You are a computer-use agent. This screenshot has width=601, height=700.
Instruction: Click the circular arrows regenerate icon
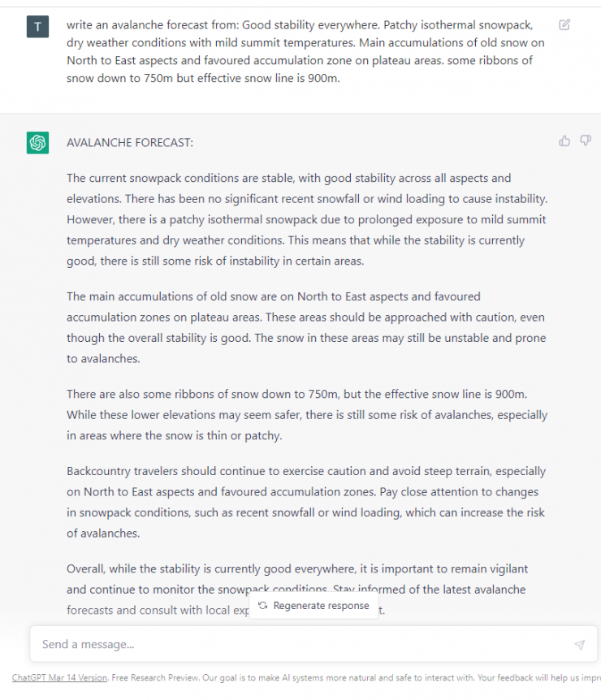click(262, 606)
